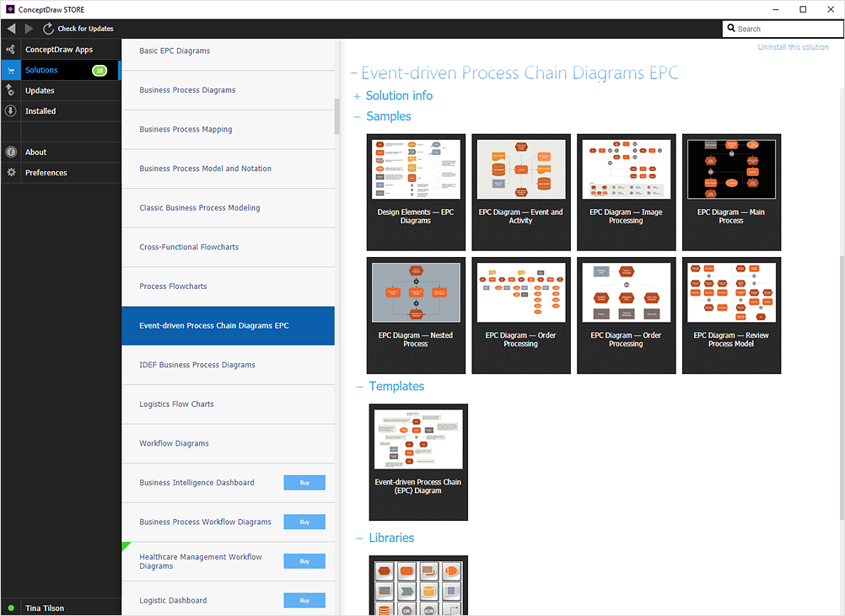Open the Event-driven Process Chain (EPC) Diagram template
Viewport: 845px width, 616px height.
[x=418, y=462]
